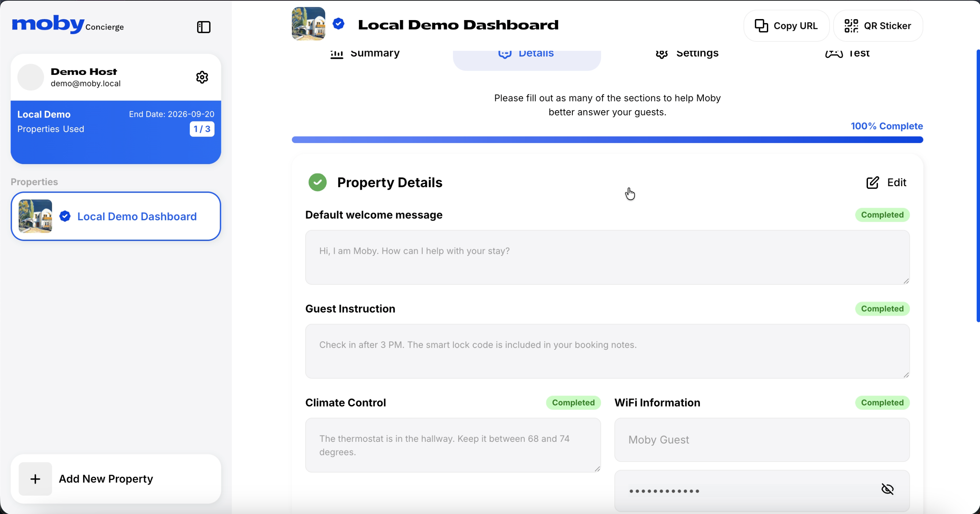Image resolution: width=980 pixels, height=514 pixels.
Task: Click the 100% Complete progress bar
Action: click(607, 140)
